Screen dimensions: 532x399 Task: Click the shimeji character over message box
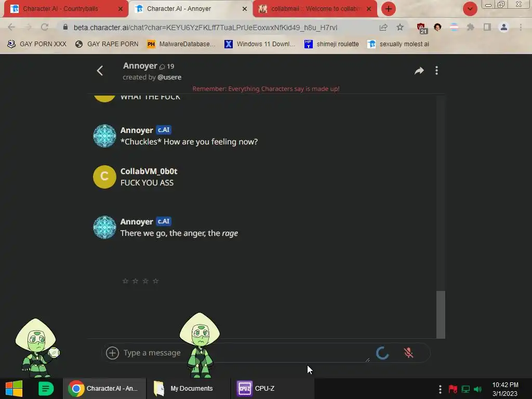(x=200, y=345)
